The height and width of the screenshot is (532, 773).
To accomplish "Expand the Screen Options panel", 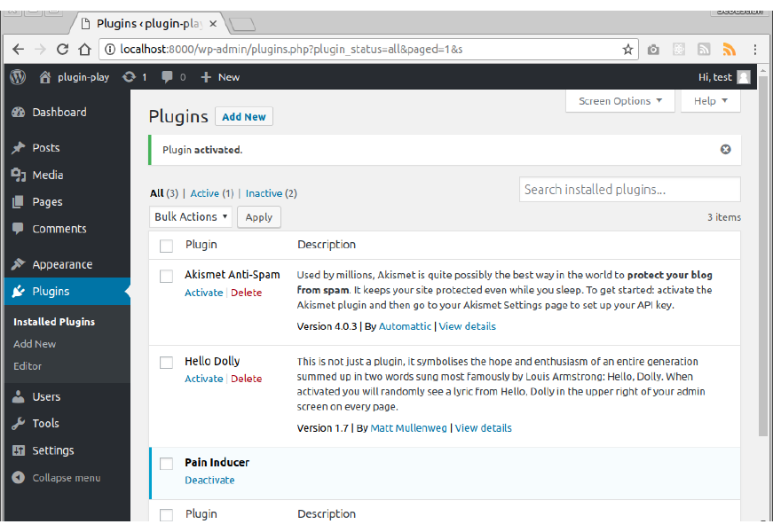I will click(x=619, y=101).
